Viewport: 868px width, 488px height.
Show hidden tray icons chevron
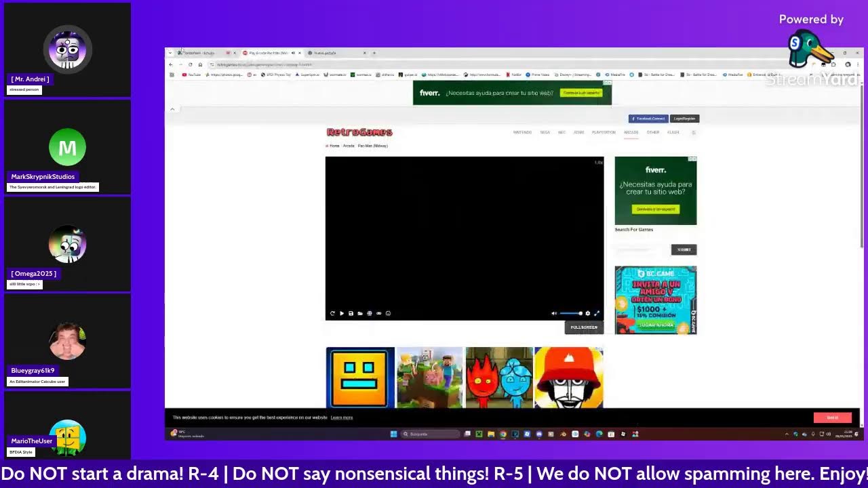coord(787,434)
